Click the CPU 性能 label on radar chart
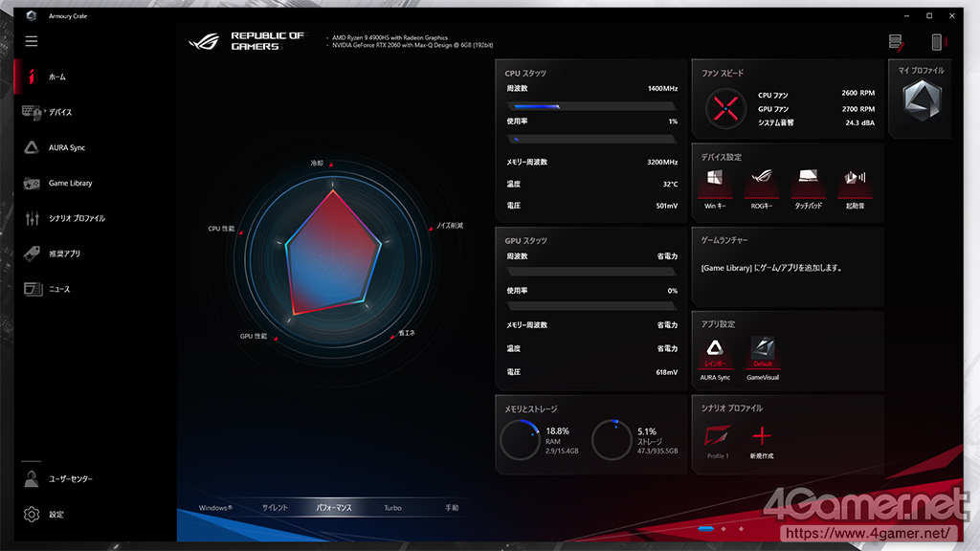980x551 pixels. 221,229
